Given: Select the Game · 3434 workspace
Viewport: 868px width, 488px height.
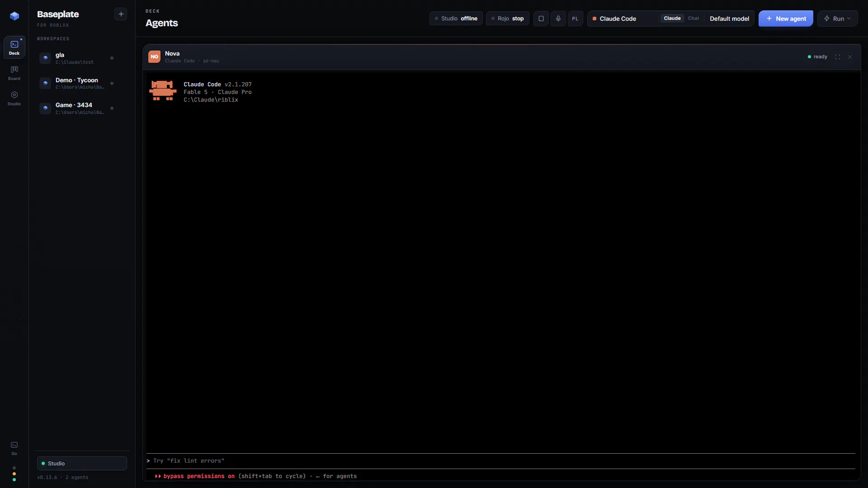Looking at the screenshot, I should [x=78, y=108].
